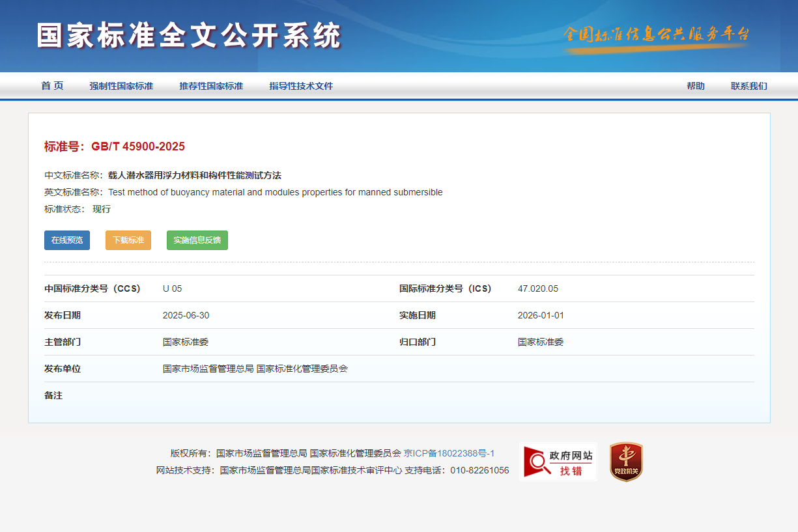Click 联系我们 contact link

pos(748,86)
